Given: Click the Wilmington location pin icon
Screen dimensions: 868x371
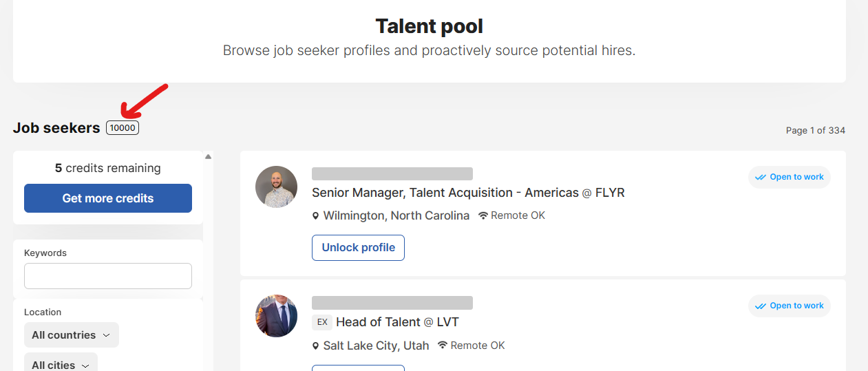Looking at the screenshot, I should coord(316,216).
